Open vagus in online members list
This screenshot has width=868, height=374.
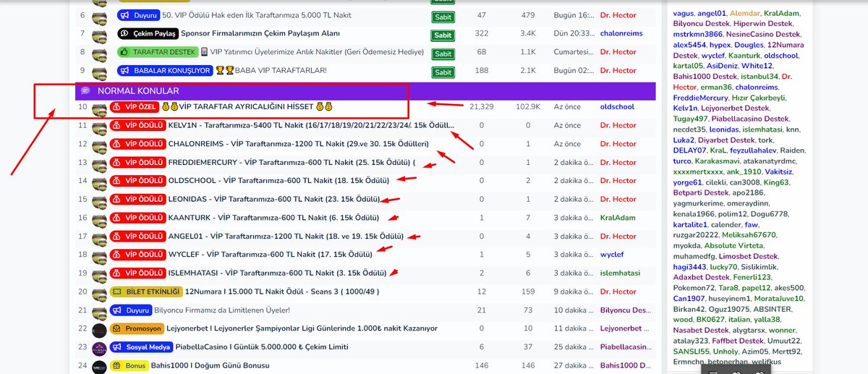tap(683, 13)
